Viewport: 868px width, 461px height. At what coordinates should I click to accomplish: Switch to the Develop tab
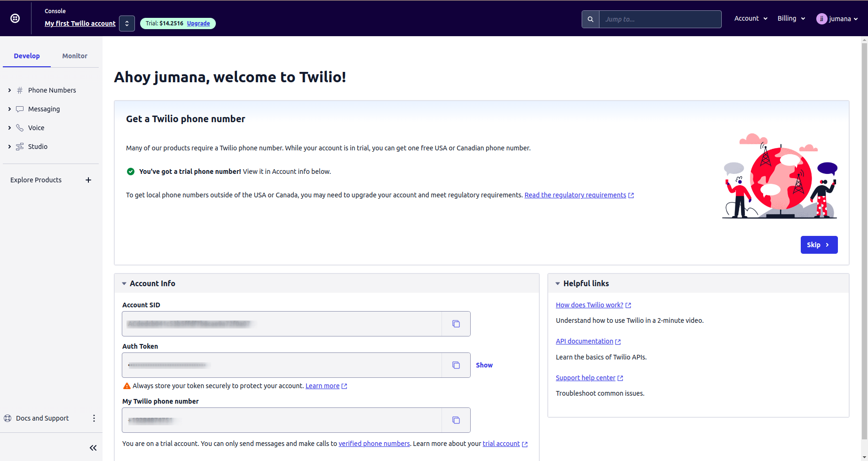coord(27,56)
